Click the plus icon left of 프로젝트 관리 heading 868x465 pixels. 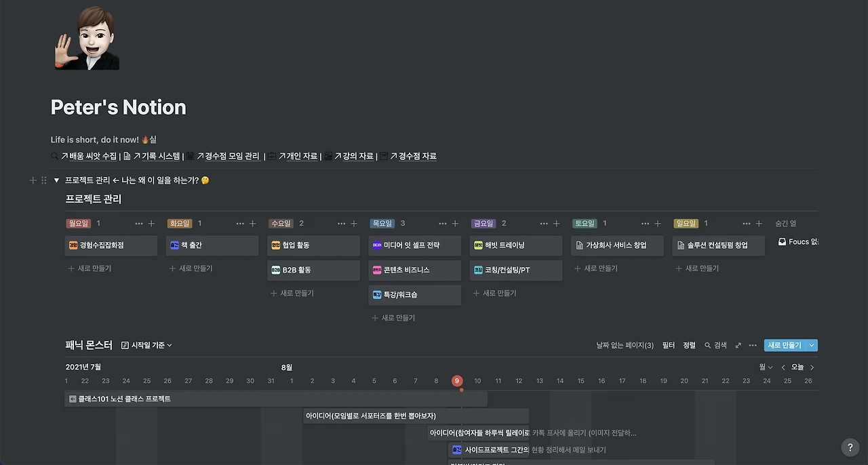pos(33,180)
